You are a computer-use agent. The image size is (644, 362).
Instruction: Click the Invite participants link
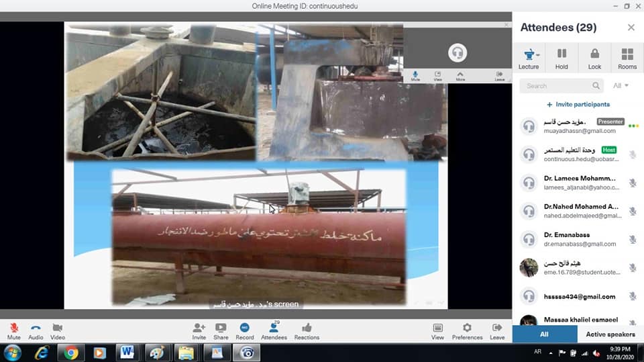click(x=578, y=105)
